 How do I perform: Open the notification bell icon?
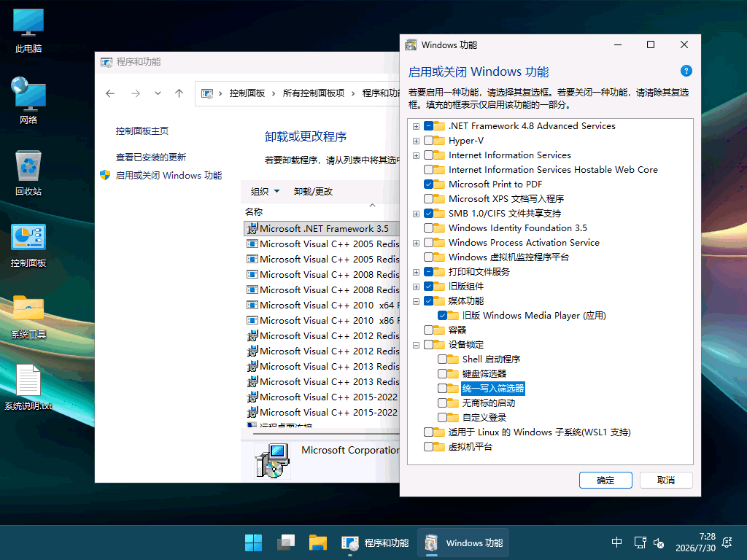[x=727, y=542]
